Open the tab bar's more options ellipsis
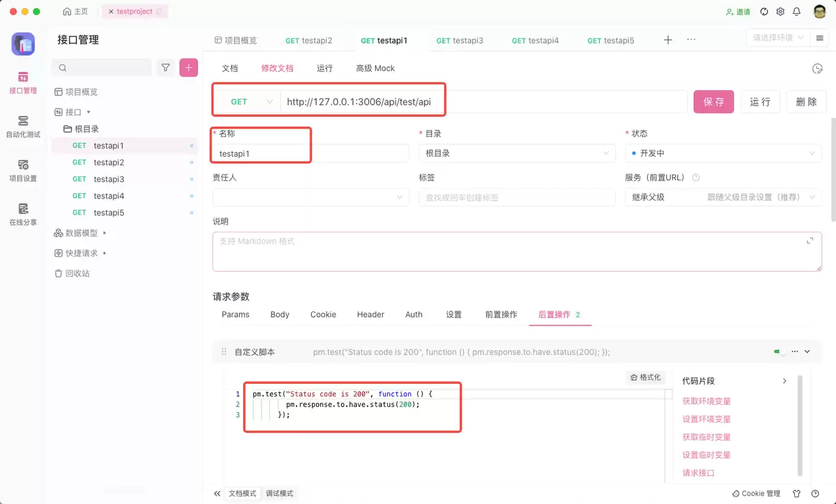 point(691,40)
